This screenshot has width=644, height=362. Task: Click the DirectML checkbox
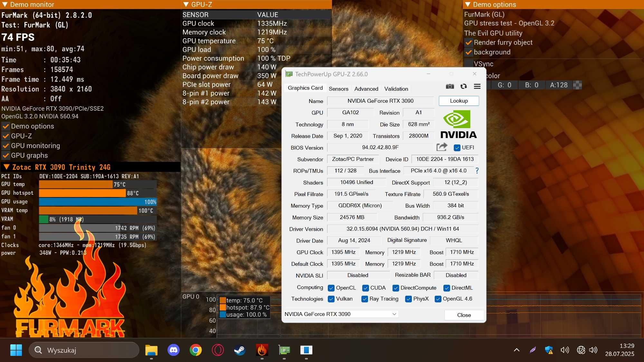[447, 288]
